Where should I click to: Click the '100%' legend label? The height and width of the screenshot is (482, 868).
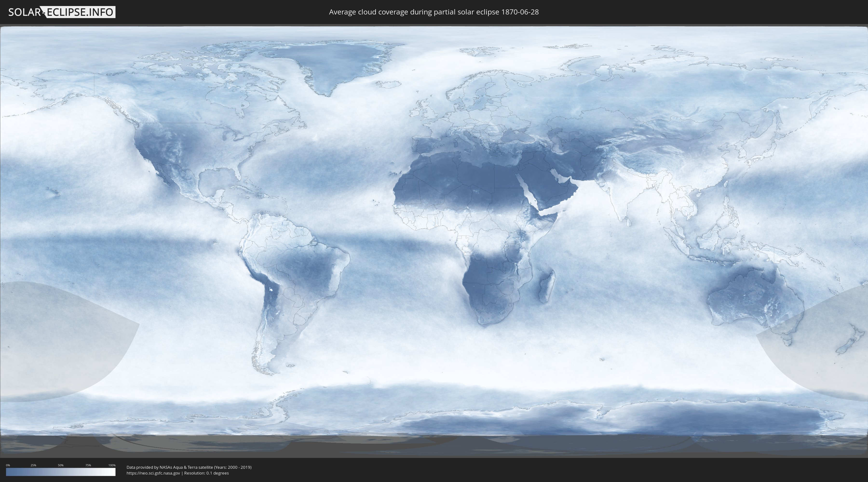tap(112, 465)
